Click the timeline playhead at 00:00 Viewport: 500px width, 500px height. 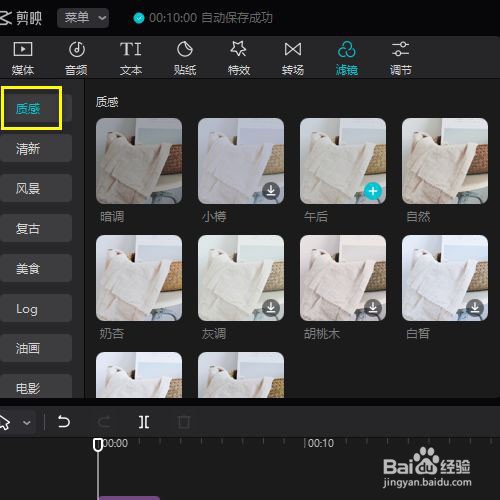coord(98,445)
